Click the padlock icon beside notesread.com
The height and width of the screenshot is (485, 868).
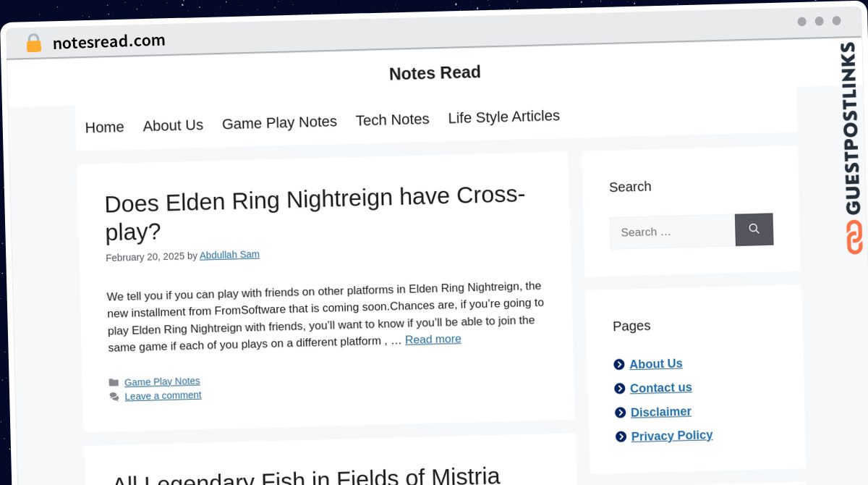click(x=34, y=43)
